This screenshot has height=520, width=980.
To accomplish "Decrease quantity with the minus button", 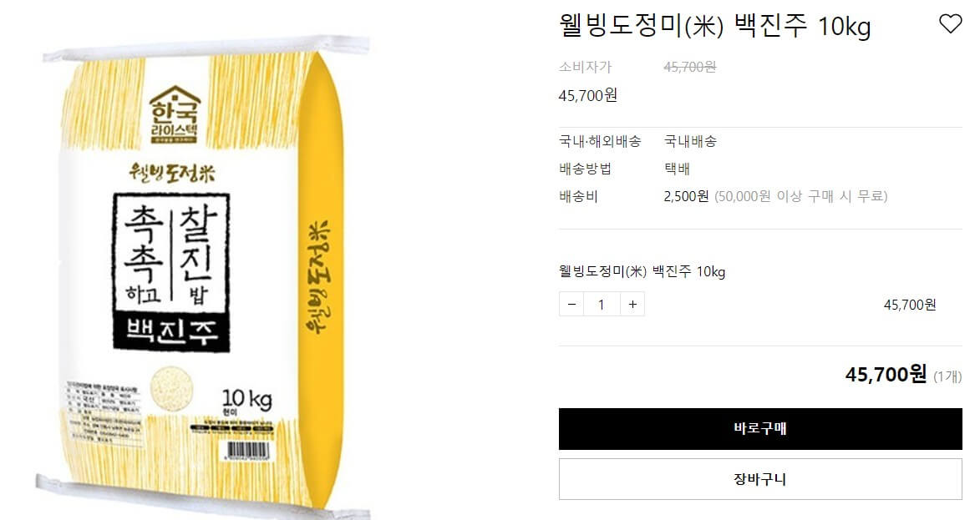I will (571, 304).
